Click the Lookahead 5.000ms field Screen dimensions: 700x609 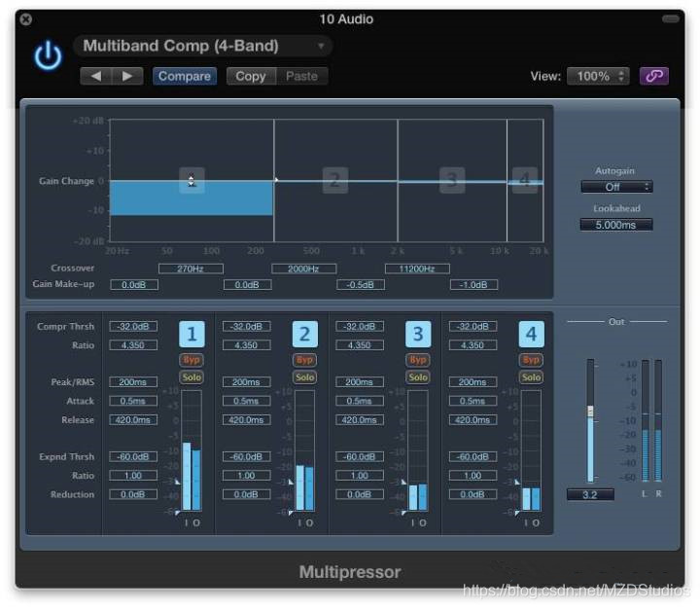click(616, 225)
